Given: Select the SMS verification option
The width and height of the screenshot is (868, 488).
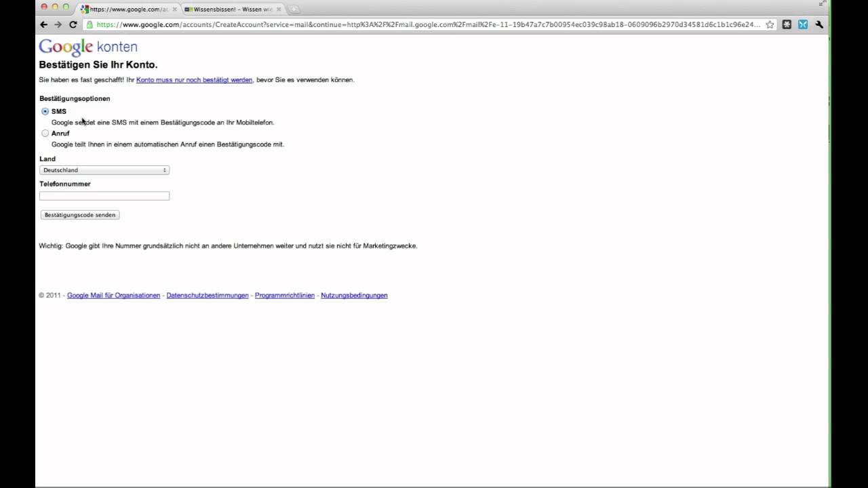Looking at the screenshot, I should coord(45,111).
